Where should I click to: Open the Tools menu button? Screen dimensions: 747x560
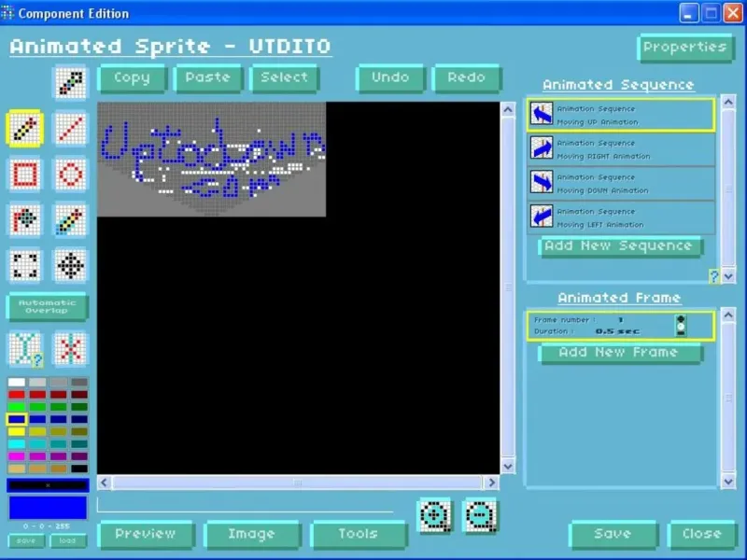click(x=359, y=534)
